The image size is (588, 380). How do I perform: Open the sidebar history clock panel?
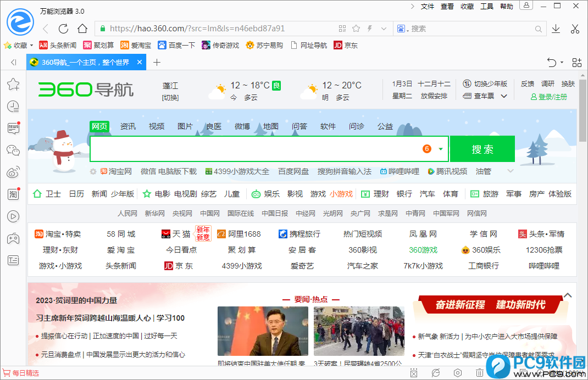(x=14, y=107)
